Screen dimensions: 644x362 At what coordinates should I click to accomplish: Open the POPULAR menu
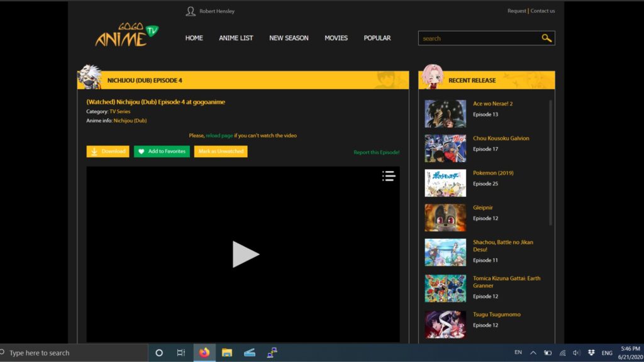pos(377,38)
